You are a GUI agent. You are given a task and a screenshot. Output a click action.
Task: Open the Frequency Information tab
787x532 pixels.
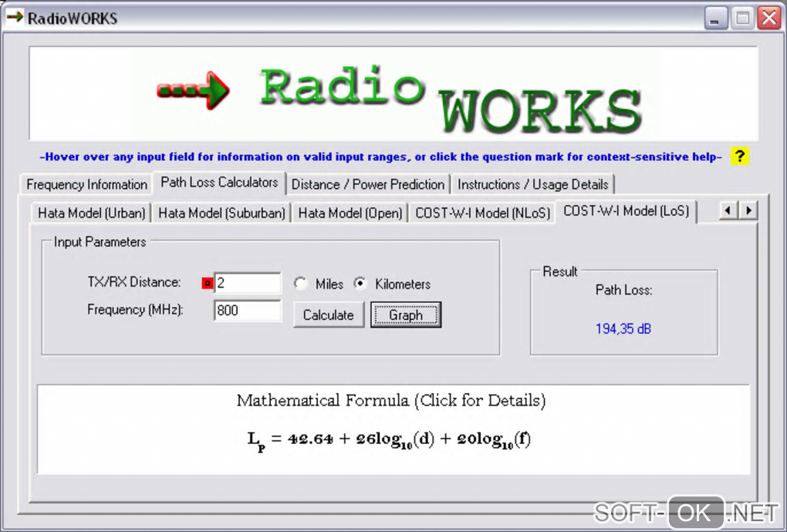(x=86, y=184)
